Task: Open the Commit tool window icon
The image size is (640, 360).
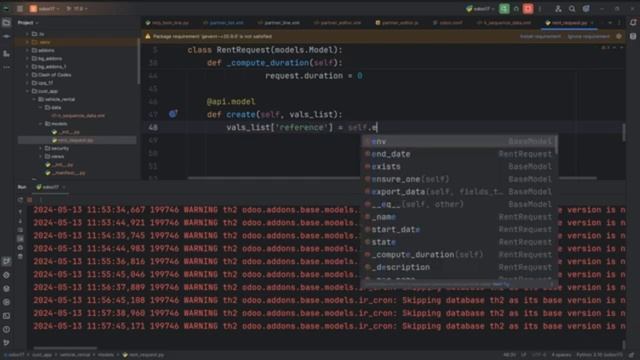Action: (x=6, y=37)
